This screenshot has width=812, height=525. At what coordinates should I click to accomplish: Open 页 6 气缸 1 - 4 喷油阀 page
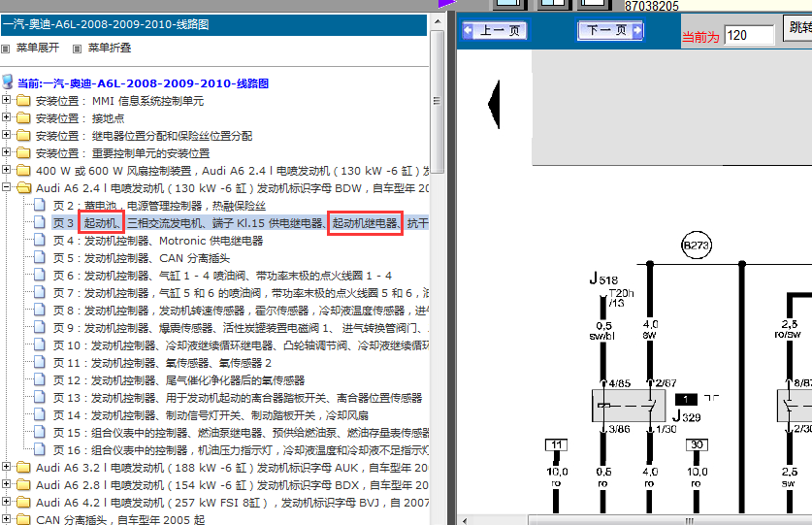[x=222, y=276]
